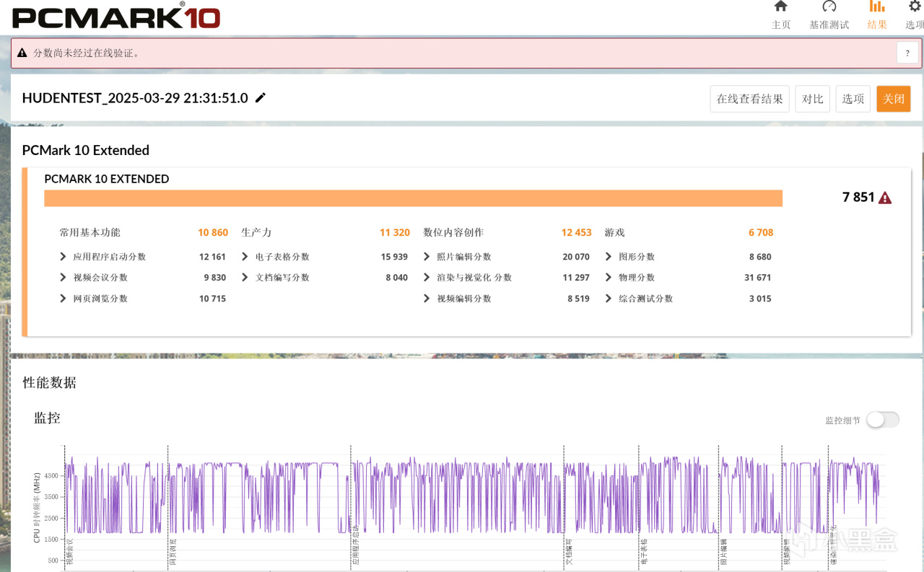Click the 视频会议 marker in the monitoring chart

(69, 550)
